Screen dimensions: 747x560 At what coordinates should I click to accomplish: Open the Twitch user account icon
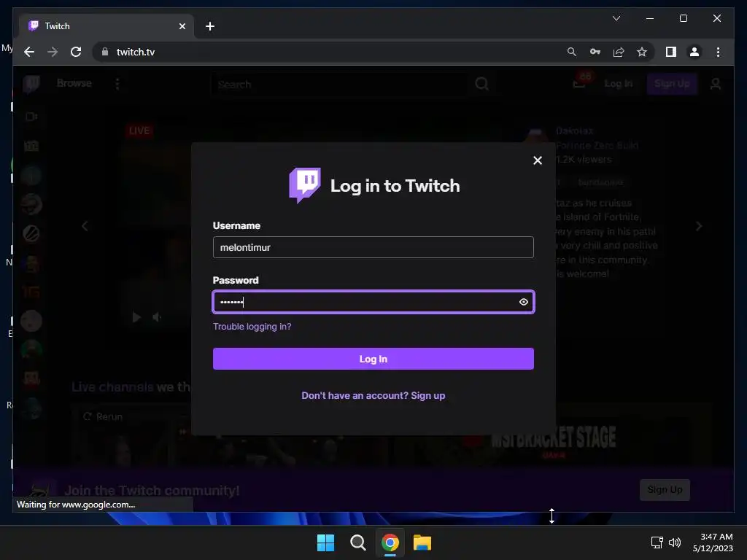(715, 84)
